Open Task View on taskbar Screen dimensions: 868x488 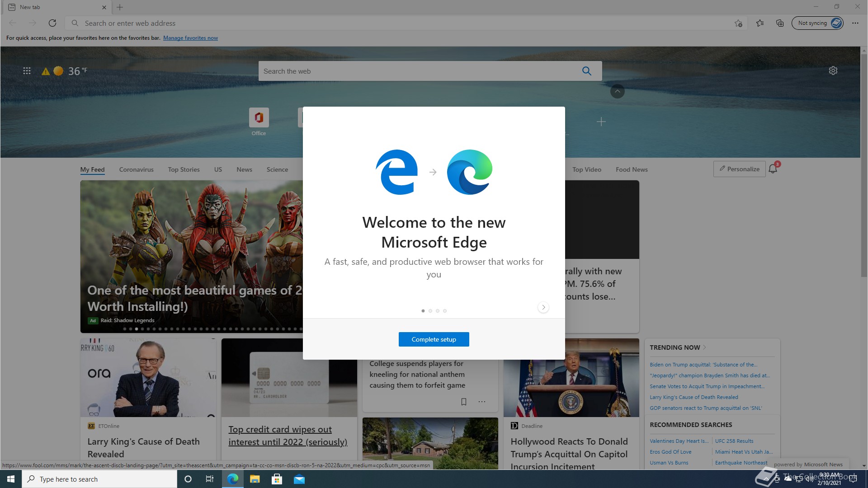(x=209, y=479)
